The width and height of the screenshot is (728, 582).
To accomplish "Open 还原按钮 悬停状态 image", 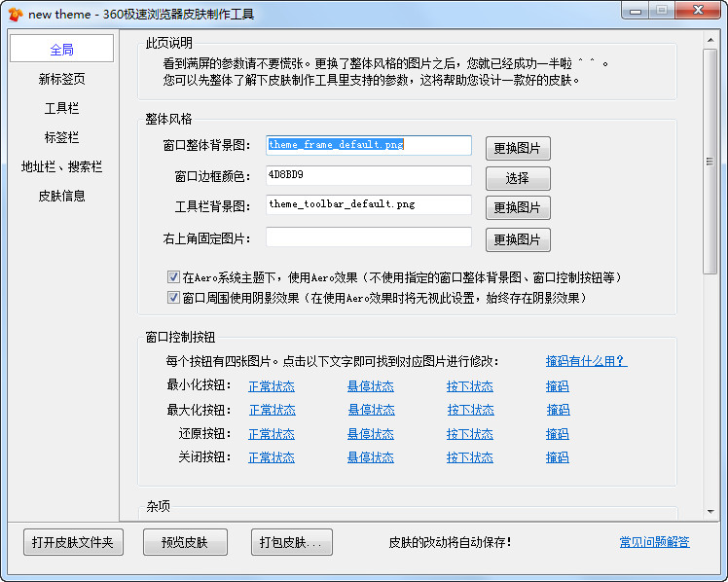I will 371,434.
